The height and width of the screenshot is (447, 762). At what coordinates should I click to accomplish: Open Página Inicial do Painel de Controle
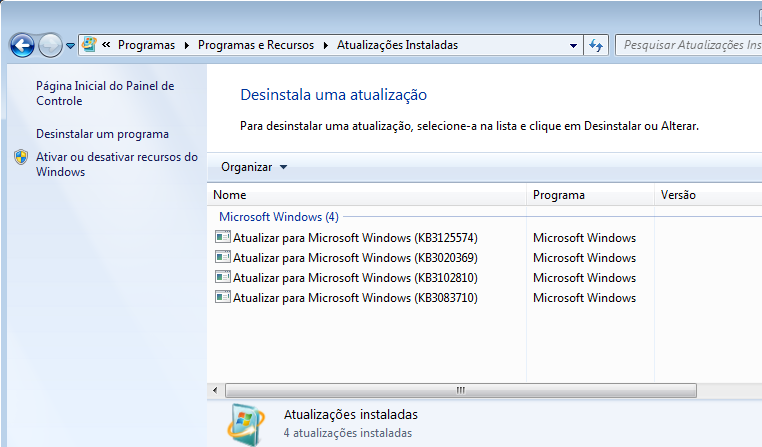pyautogui.click(x=105, y=93)
